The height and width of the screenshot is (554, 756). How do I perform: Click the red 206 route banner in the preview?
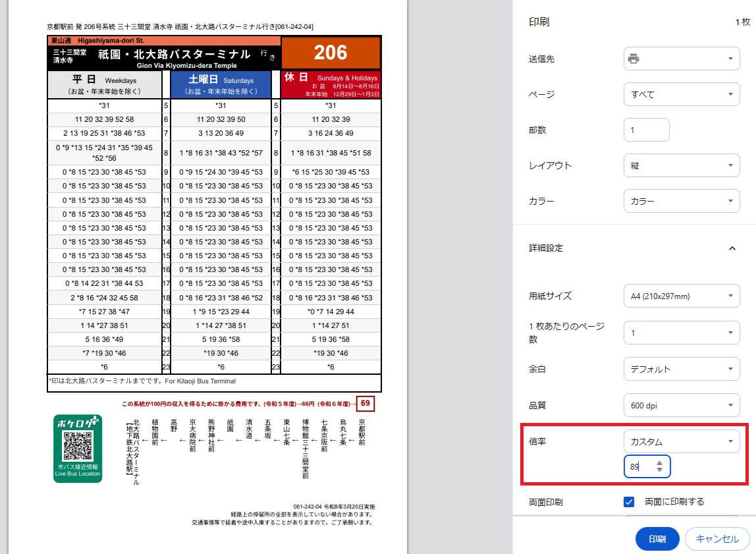331,51
